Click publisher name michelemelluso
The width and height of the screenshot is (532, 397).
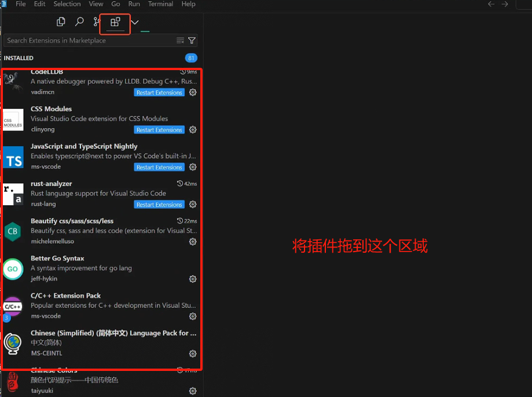53,242
